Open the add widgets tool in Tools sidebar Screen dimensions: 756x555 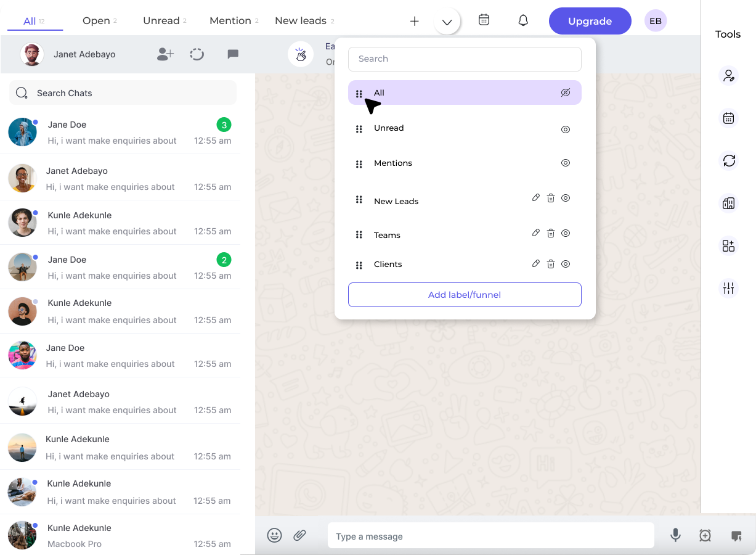tap(729, 245)
